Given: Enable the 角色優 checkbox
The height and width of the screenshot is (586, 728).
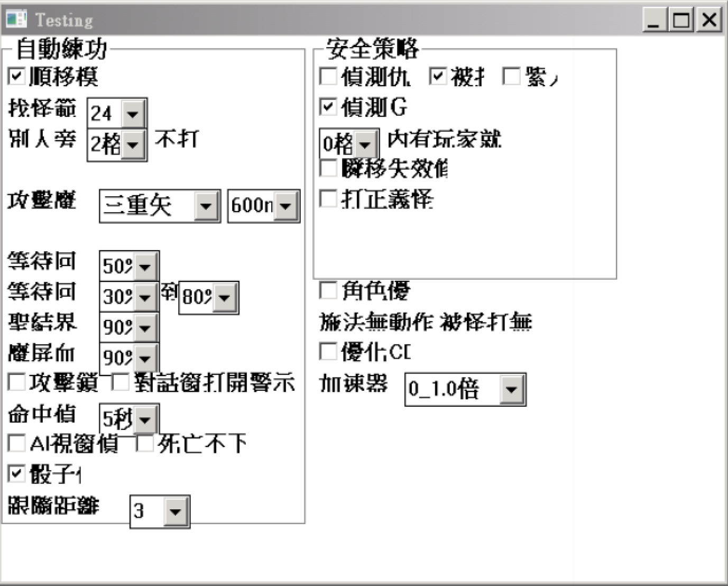Looking at the screenshot, I should tap(328, 290).
